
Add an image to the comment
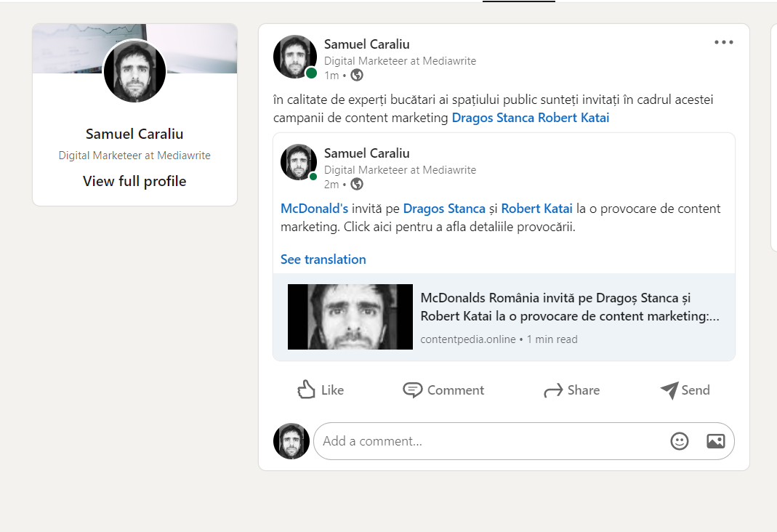pos(715,441)
